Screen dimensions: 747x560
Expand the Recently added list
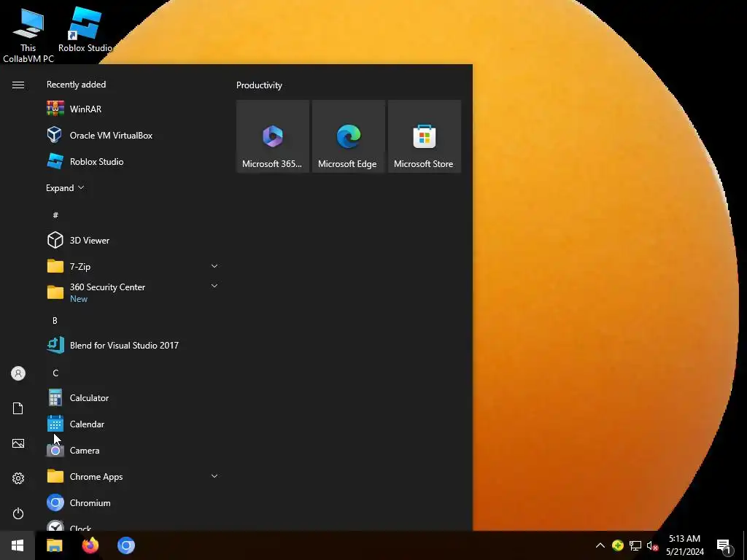tap(65, 187)
